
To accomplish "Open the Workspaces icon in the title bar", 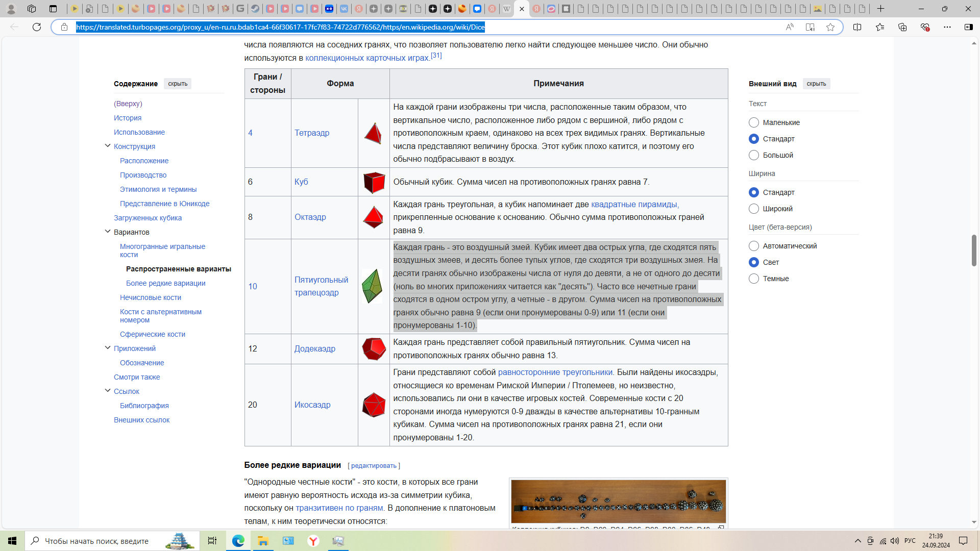I will (x=32, y=9).
